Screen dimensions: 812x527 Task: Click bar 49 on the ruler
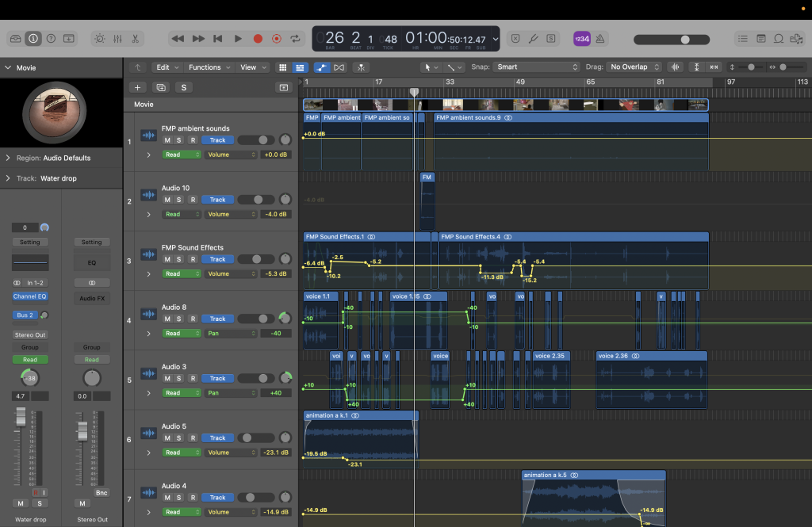(x=520, y=82)
